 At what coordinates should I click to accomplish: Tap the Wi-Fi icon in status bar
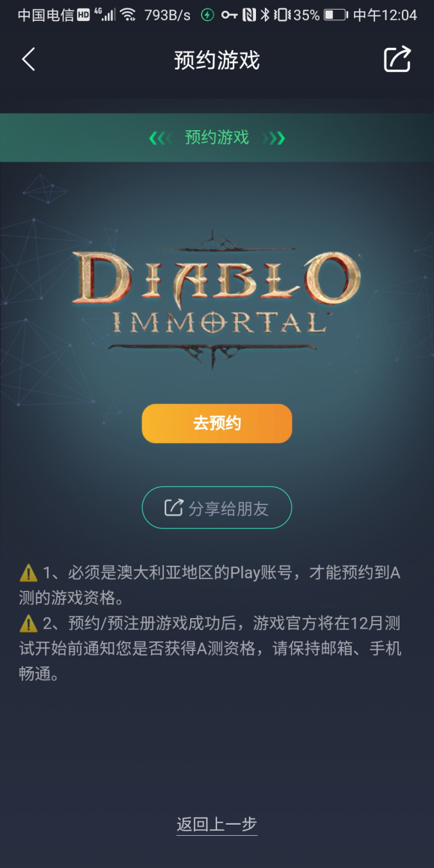click(128, 15)
